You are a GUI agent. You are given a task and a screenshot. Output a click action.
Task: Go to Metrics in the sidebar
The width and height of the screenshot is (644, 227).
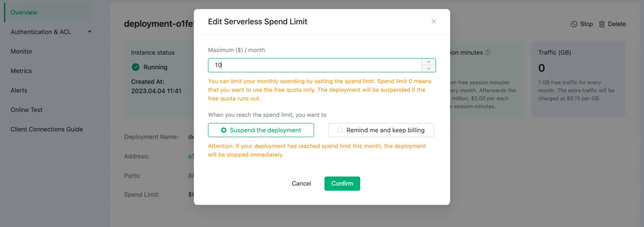(x=21, y=71)
